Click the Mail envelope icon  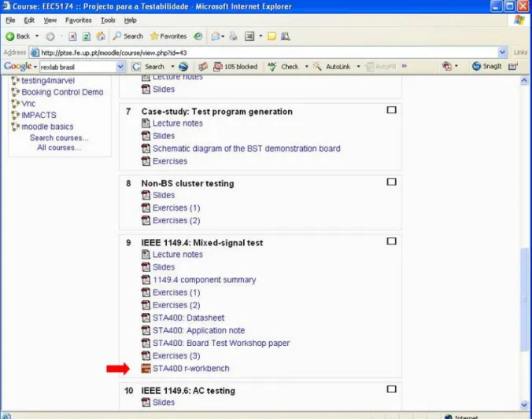click(215, 36)
